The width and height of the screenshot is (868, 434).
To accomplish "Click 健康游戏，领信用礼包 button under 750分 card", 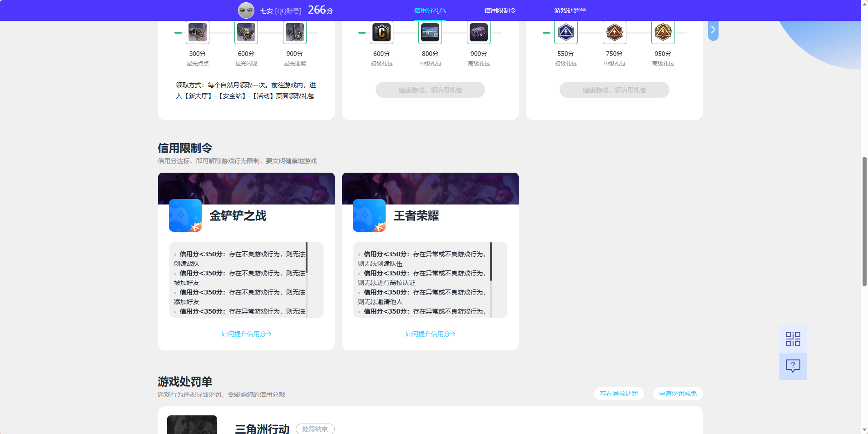I will tap(615, 90).
